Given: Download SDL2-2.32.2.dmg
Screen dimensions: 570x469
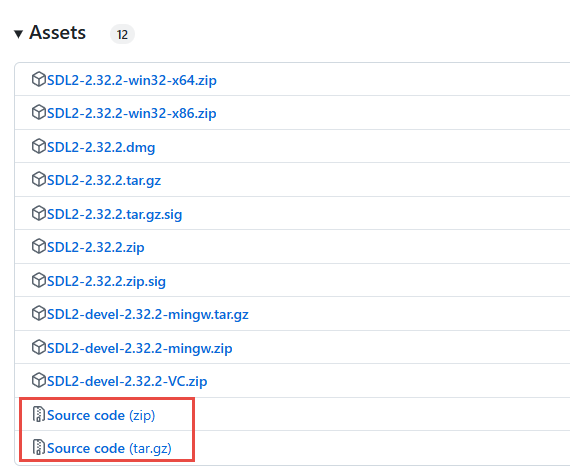Looking at the screenshot, I should pos(101,147).
